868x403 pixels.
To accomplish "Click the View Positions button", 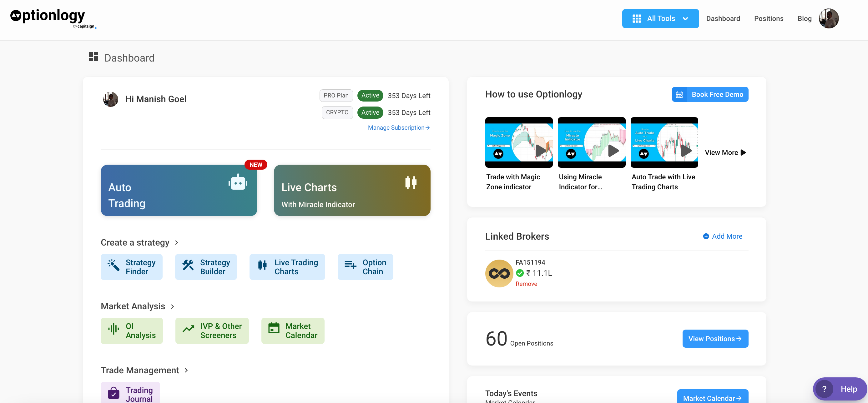I will 715,339.
